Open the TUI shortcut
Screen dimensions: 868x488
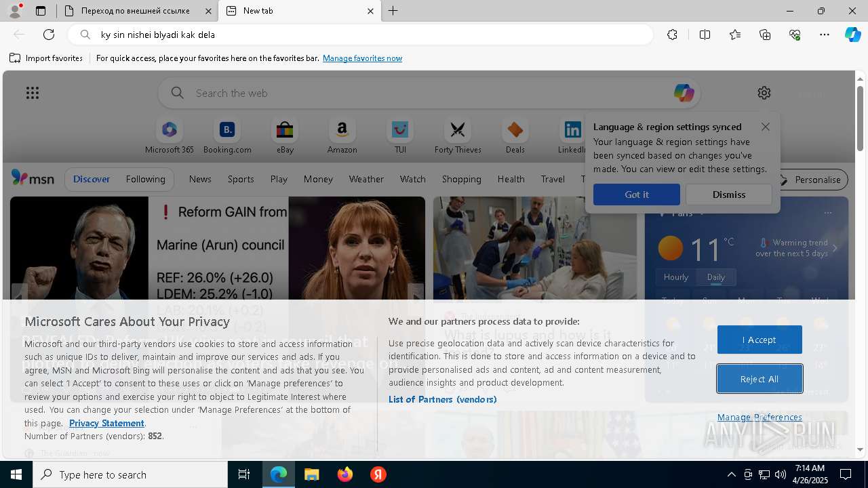click(x=400, y=136)
